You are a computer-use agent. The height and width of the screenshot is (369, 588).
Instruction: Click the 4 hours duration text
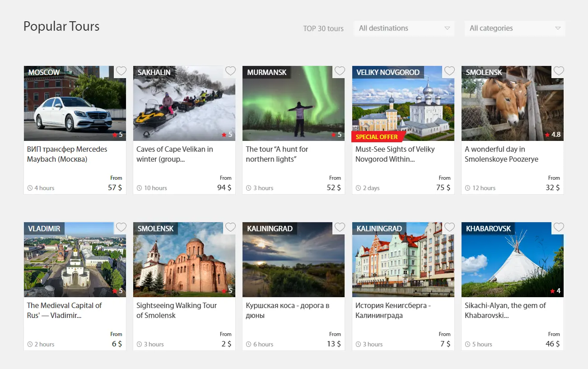click(x=44, y=188)
